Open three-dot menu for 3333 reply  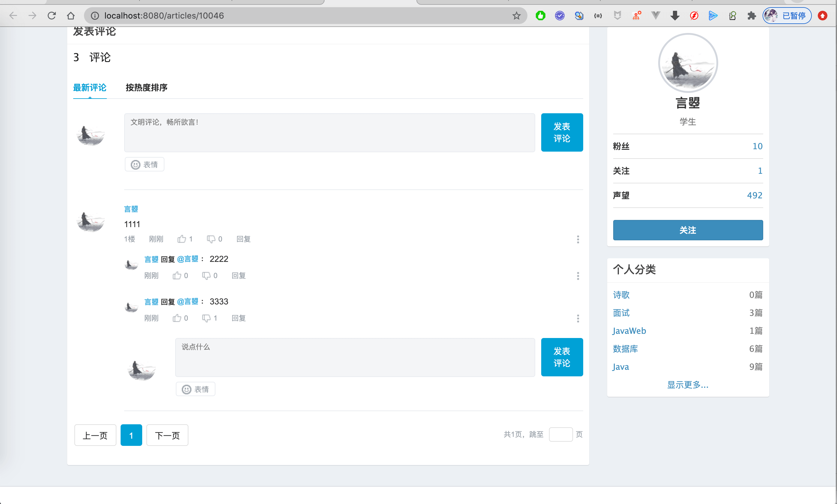(577, 318)
